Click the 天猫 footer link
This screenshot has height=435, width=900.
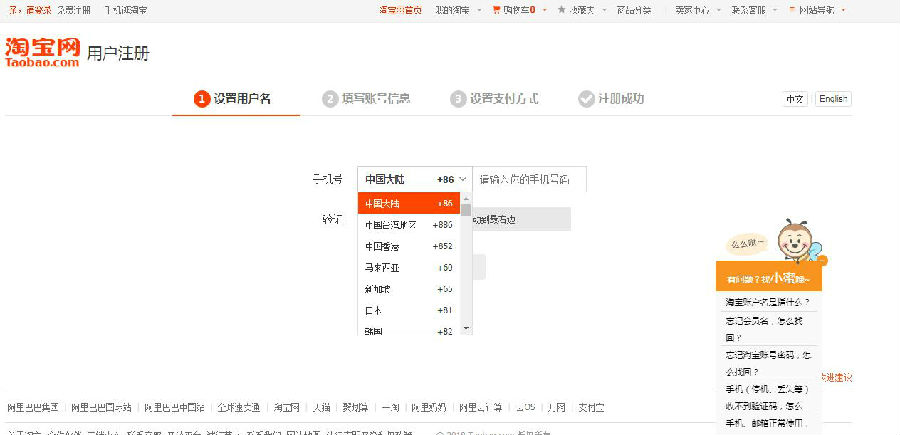[x=321, y=408]
